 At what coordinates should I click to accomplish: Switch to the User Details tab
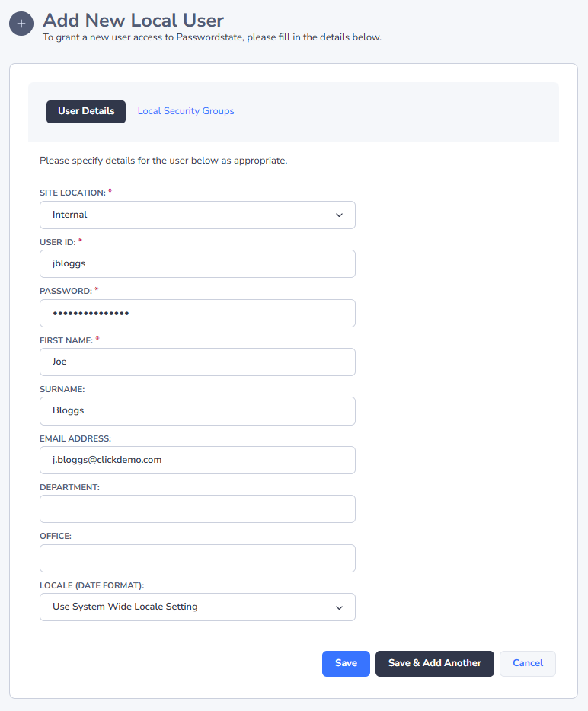pos(86,112)
